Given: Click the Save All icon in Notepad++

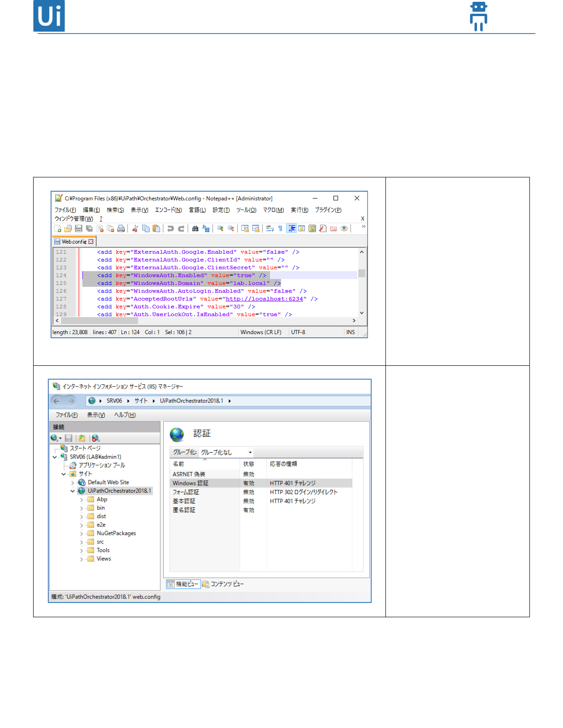Looking at the screenshot, I should click(x=89, y=228).
